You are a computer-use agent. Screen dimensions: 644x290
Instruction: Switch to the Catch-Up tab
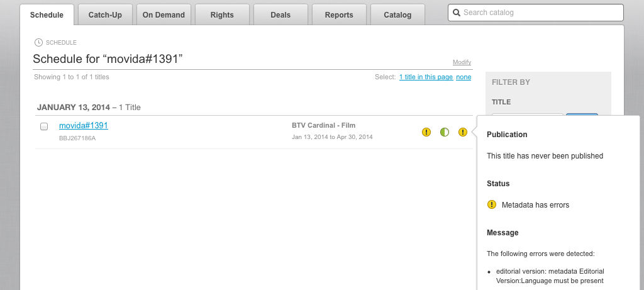[x=105, y=15]
